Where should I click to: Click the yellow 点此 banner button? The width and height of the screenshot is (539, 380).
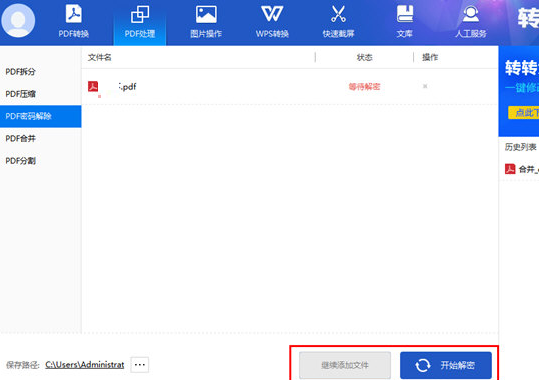524,112
